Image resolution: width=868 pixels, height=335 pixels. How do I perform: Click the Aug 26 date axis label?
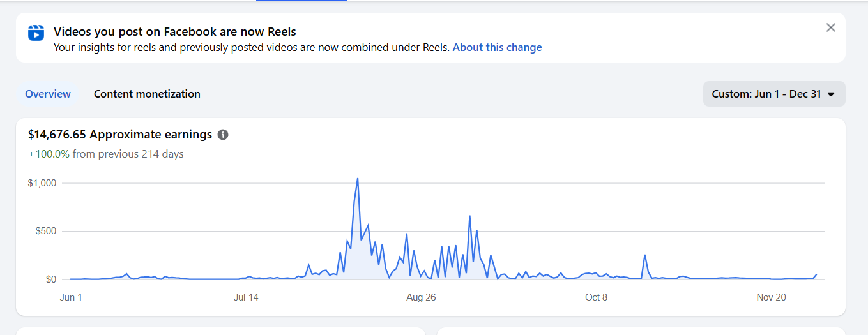421,297
